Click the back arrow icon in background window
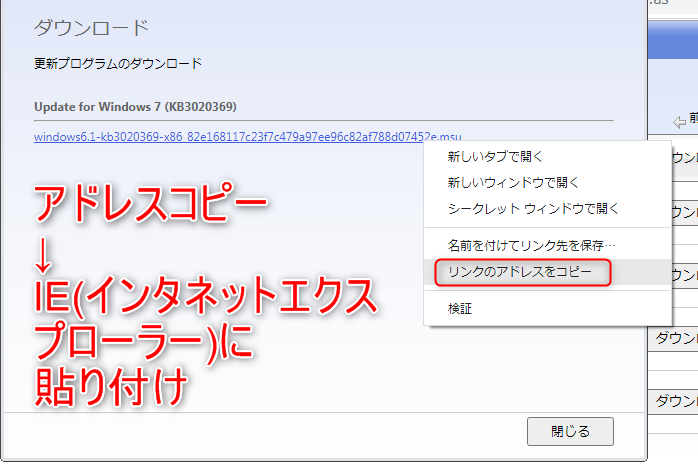 [679, 122]
